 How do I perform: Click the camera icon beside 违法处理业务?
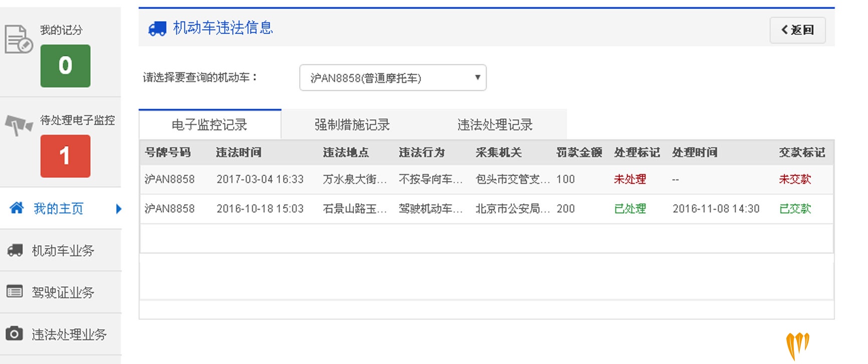tap(15, 333)
